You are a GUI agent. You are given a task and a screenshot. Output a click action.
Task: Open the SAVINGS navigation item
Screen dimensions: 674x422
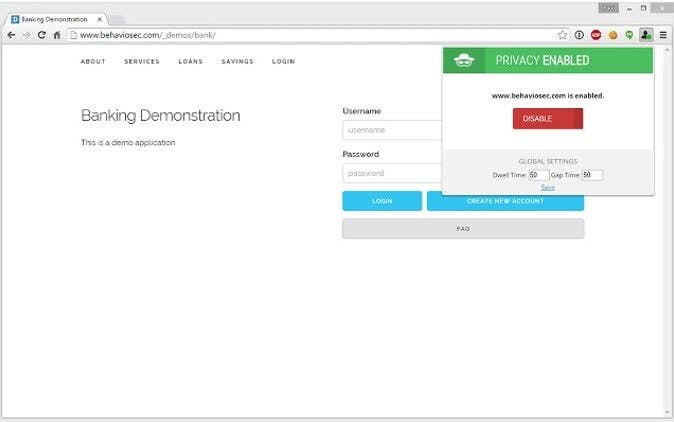coord(237,61)
